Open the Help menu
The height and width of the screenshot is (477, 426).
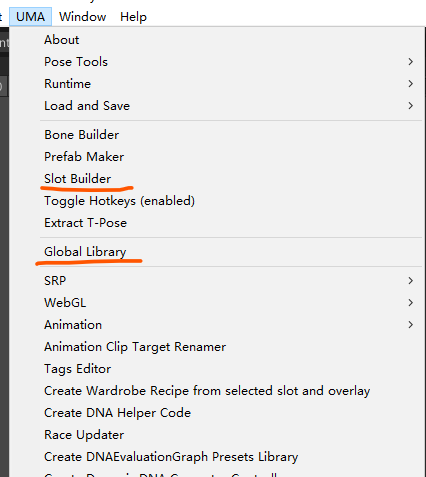click(x=133, y=17)
